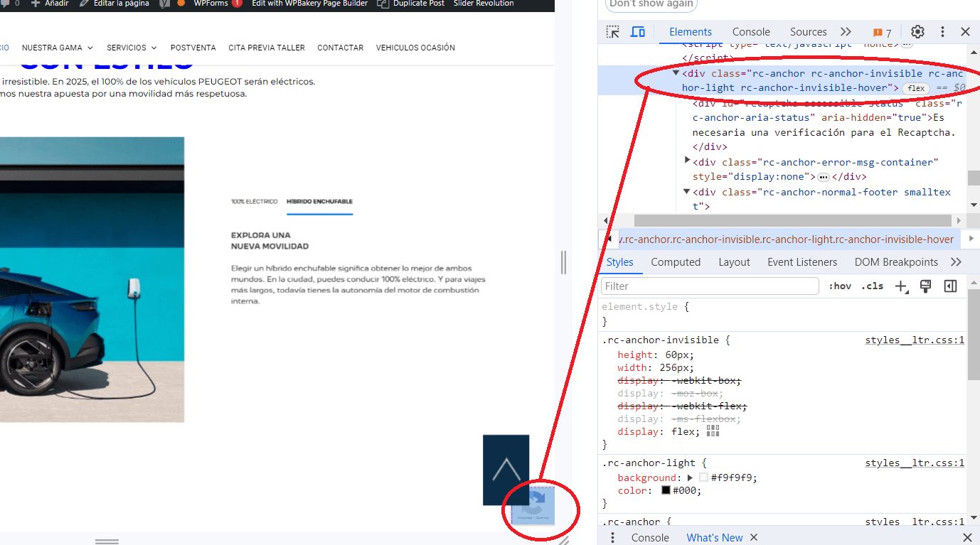Expand the rc-anchor-error-msg-container div

coord(687,161)
